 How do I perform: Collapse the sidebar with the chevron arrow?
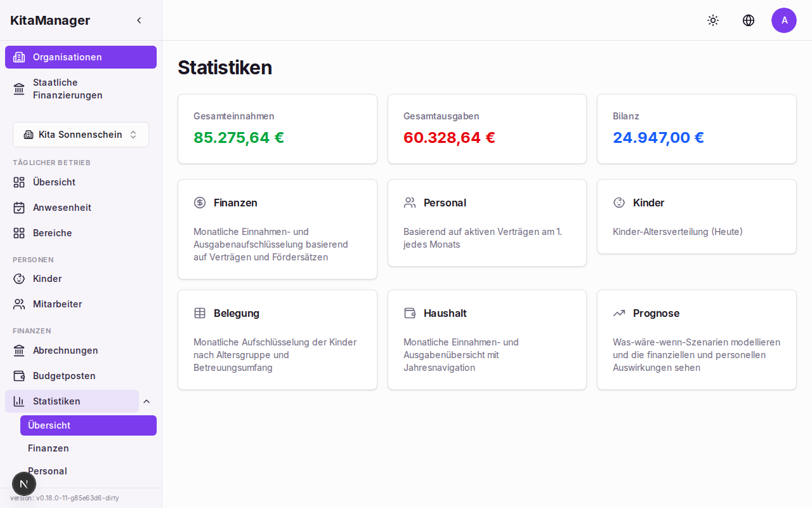(x=139, y=20)
